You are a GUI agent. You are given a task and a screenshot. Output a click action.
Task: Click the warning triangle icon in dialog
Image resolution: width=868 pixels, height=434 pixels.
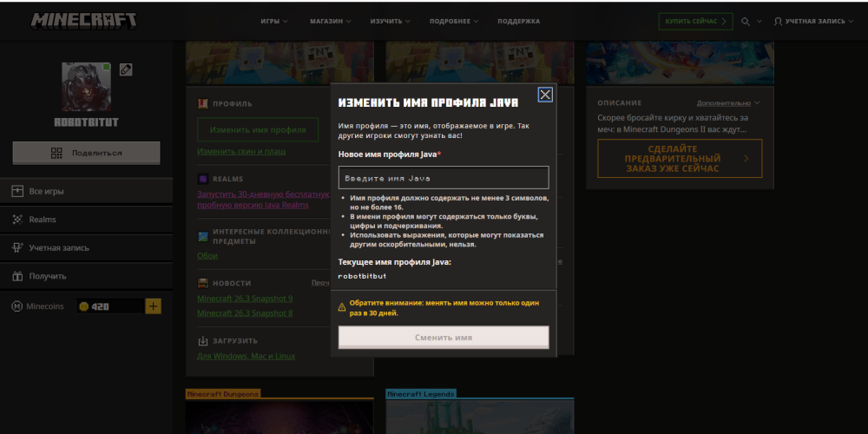point(342,307)
